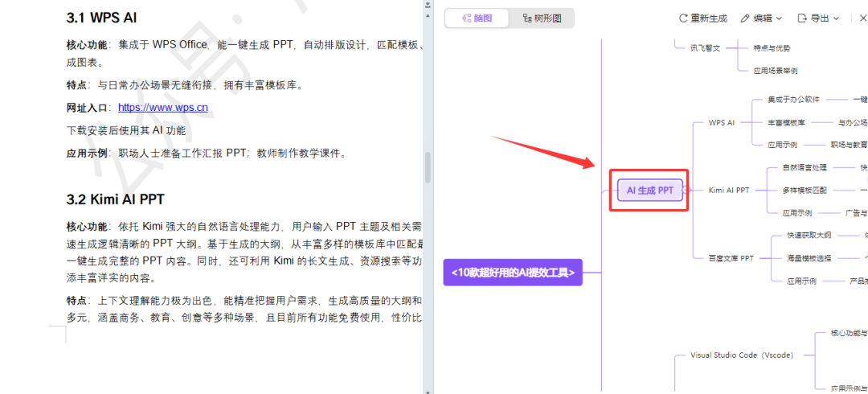Select the WPS AI mind map node
Image resolution: width=868 pixels, height=394 pixels.
721,122
